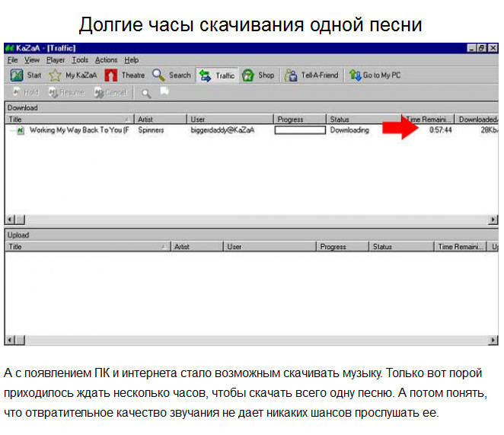Open the Shop section
504x435 pixels.
pos(248,75)
